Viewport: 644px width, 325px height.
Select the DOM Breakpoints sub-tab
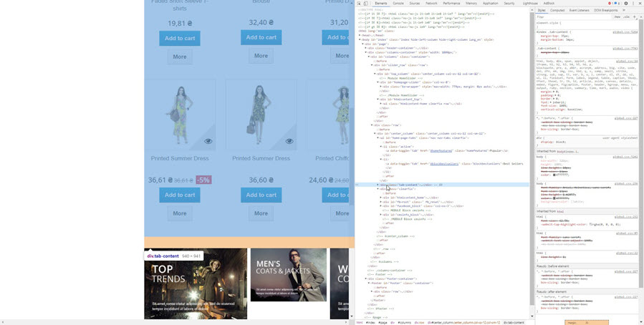[x=606, y=10]
